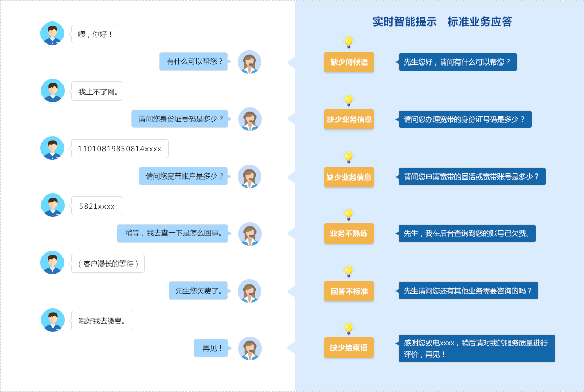Screen dimensions: 584x392
Task: Select the lightbulb icon above 业务不熟练
Action: click(349, 214)
